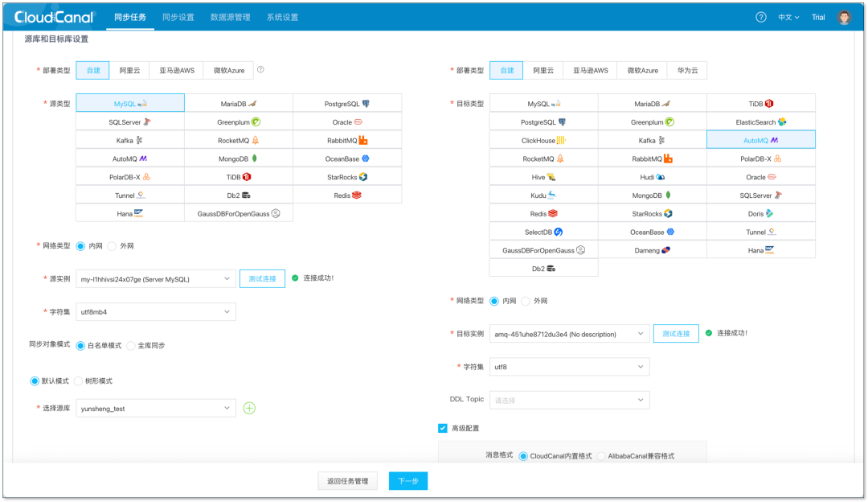Open the 目标实例 dropdown
The image size is (868, 502).
pos(569,334)
